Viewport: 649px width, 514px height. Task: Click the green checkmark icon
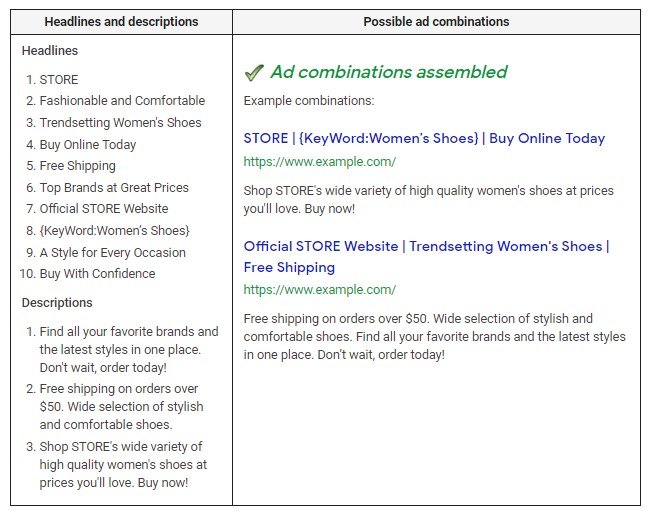[254, 72]
